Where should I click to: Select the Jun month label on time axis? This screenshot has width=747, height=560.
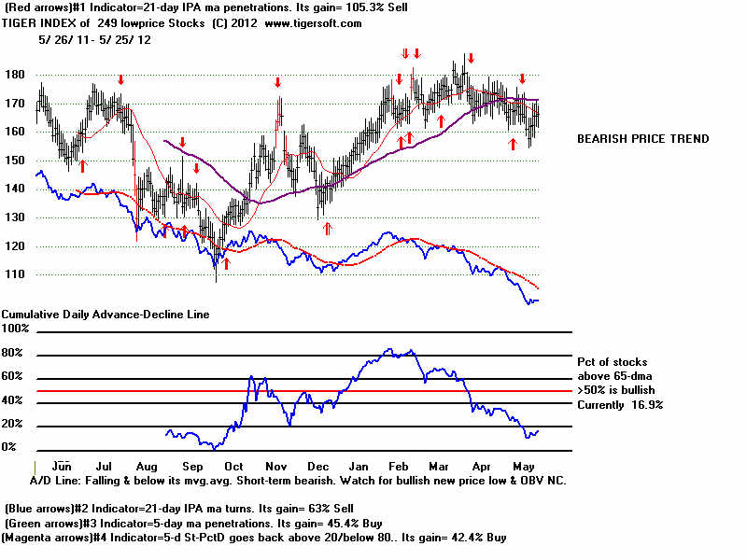click(x=61, y=464)
